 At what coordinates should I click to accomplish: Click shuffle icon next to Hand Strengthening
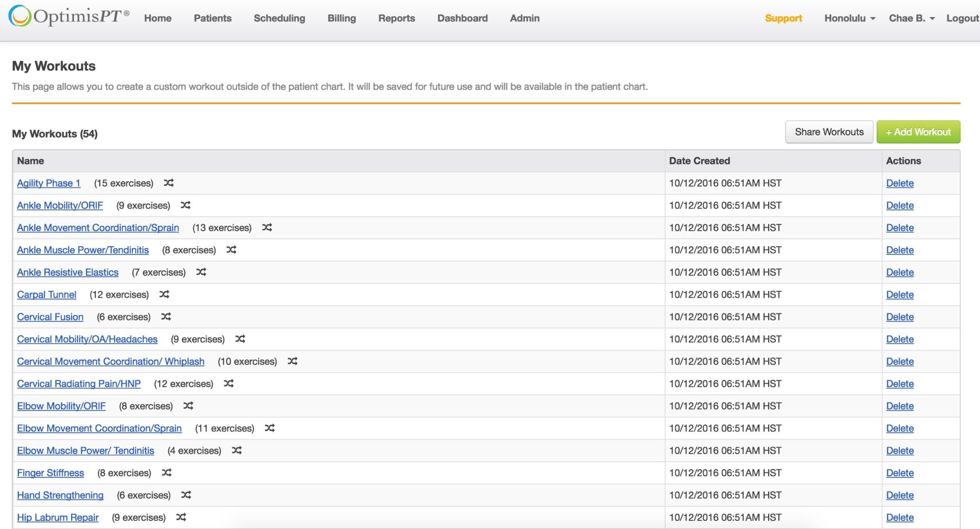coord(186,495)
